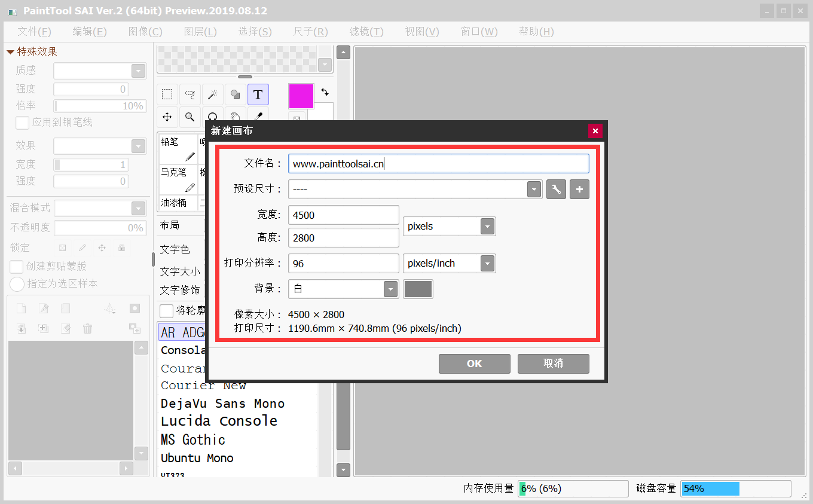Screen dimensions: 813x504
Task: Check the 创建剪贴蒙版 checkbox
Action: [x=17, y=267]
